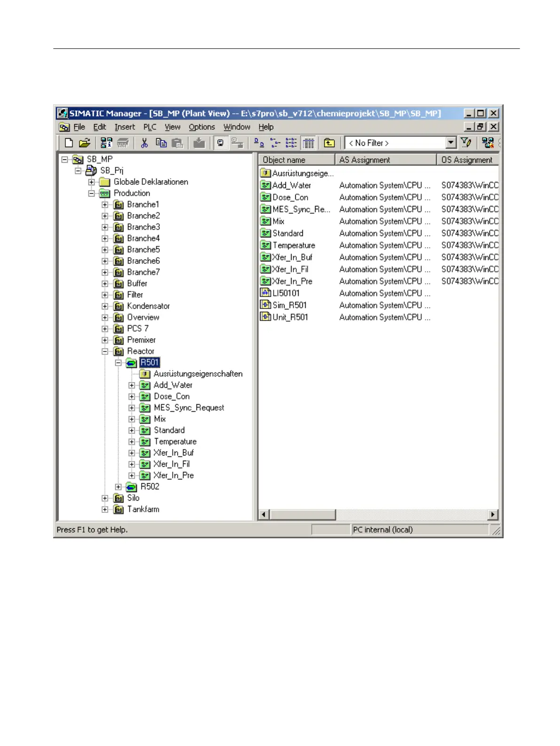Screen dimensions: 560x746
Task: Open the Options menu
Action: (x=202, y=127)
